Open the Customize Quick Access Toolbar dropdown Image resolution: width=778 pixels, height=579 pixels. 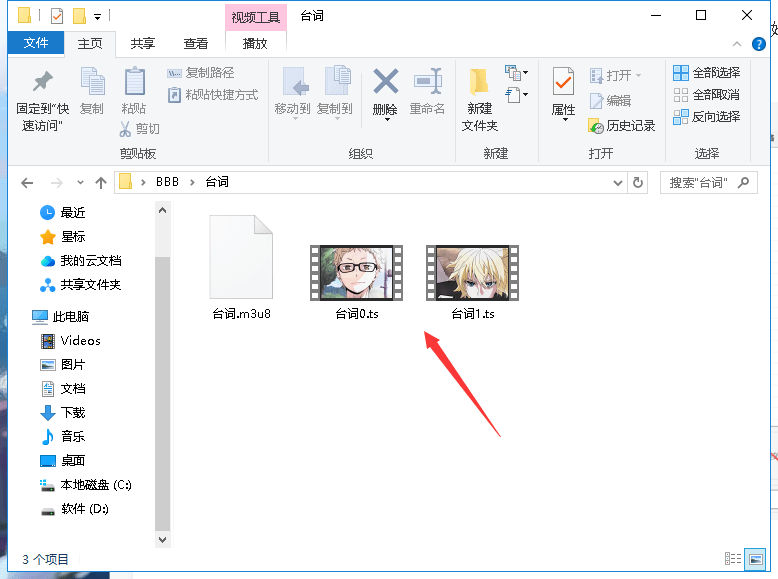(98, 17)
